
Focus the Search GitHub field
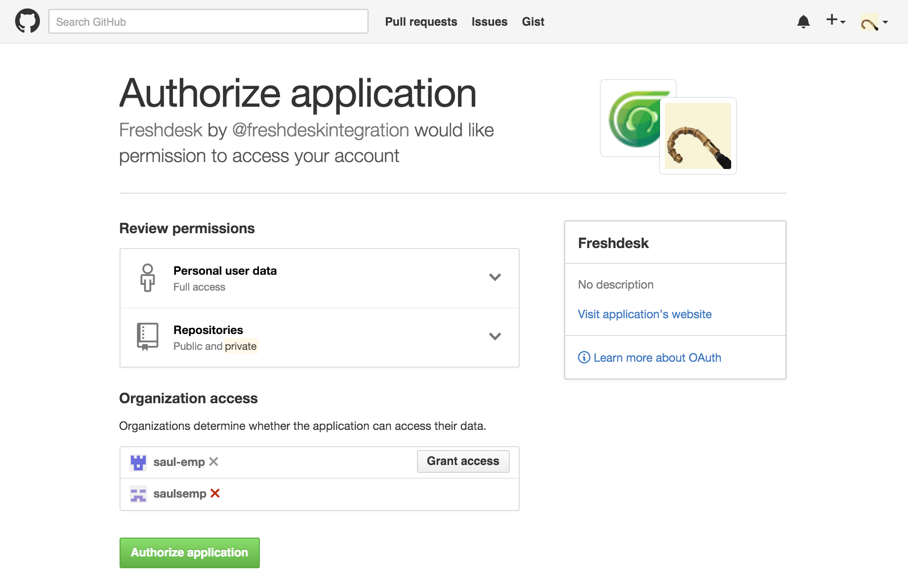[x=208, y=21]
